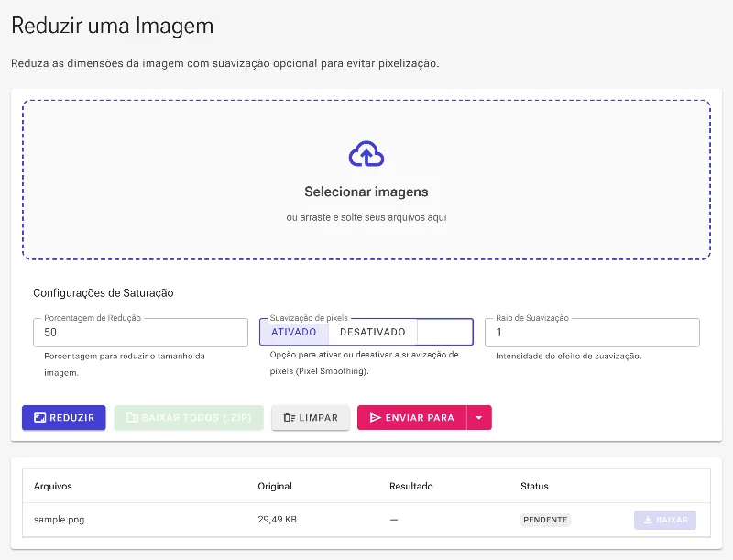Click the Configurações de Saturação heading

104,293
